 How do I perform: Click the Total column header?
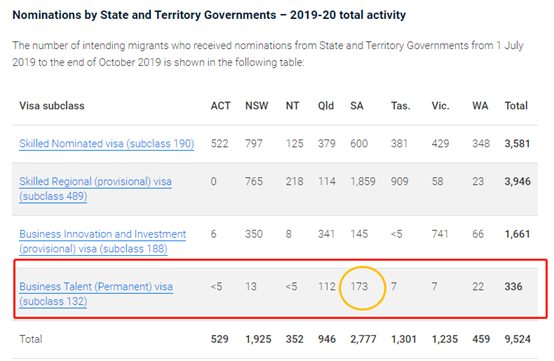click(x=516, y=106)
